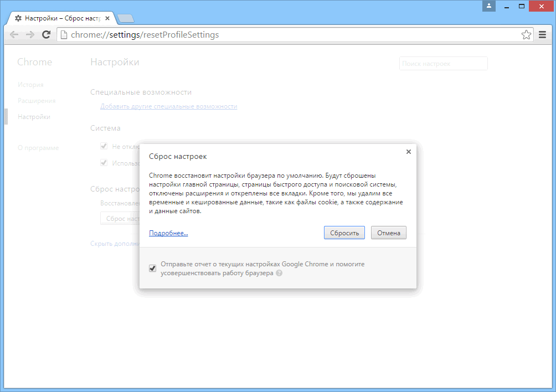Screen dimensions: 556x392
Task: Open О программе in the sidebar
Action: click(38, 148)
